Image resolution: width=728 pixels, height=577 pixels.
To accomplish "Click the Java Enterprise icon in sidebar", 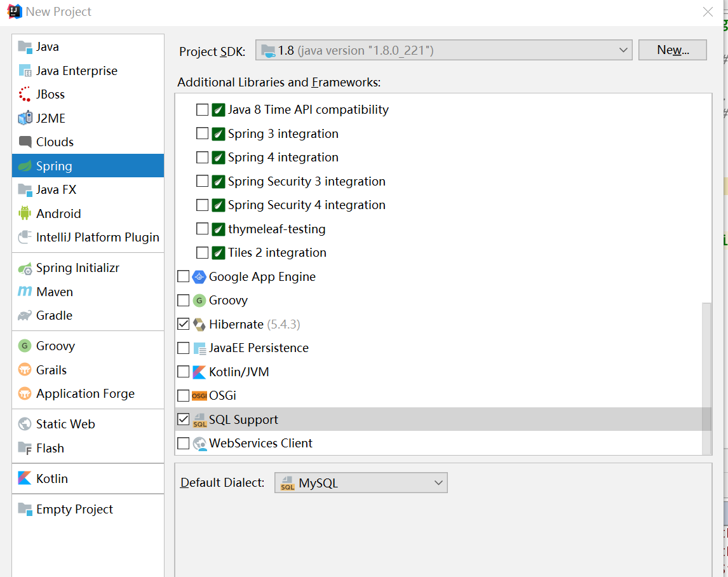I will (x=25, y=71).
